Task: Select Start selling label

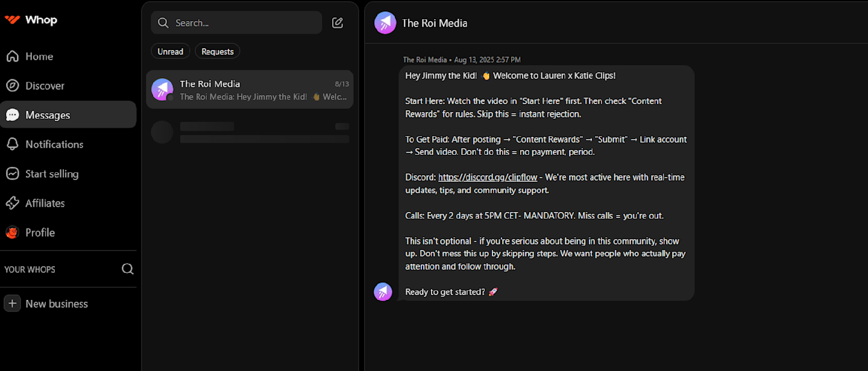Action: 52,174
